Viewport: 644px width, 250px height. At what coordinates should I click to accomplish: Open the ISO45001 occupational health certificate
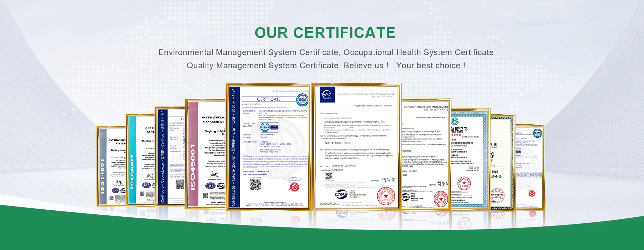tap(205, 154)
